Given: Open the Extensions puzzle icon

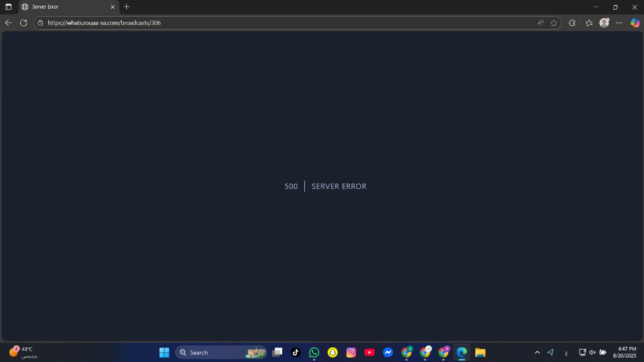Looking at the screenshot, I should coord(572,23).
